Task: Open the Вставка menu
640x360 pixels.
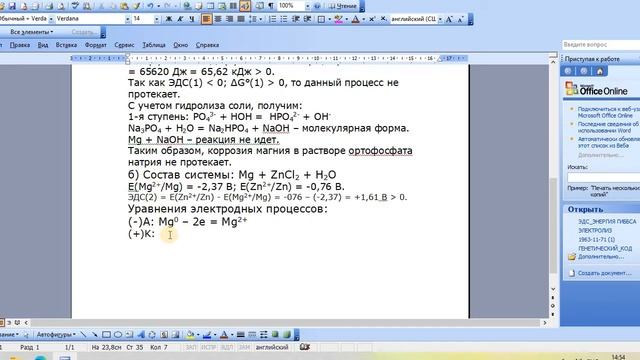Action: (x=66, y=45)
